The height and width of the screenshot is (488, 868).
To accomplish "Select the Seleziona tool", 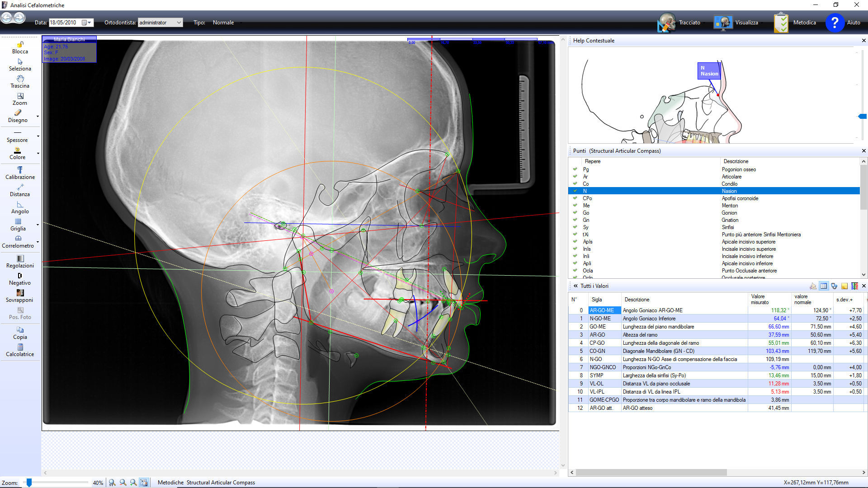I will [20, 65].
